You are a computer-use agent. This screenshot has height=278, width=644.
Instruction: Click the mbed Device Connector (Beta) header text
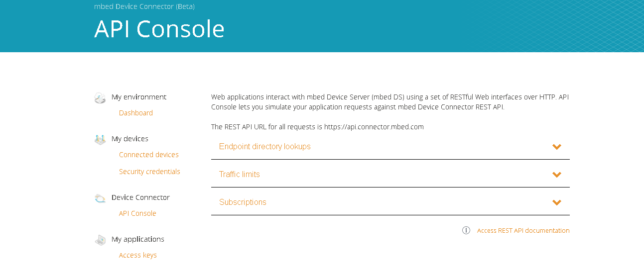[144, 6]
